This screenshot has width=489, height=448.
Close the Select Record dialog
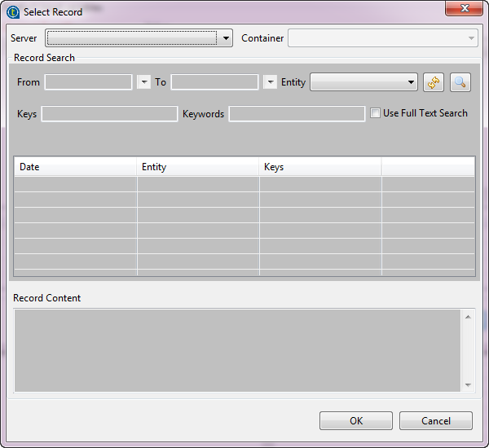pos(464,8)
